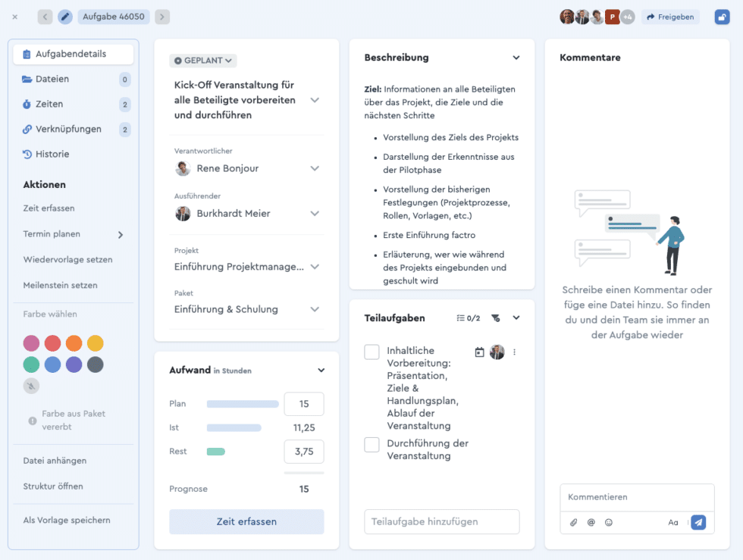743x560 pixels.
Task: Click the mention @ icon in comment box
Action: [591, 522]
